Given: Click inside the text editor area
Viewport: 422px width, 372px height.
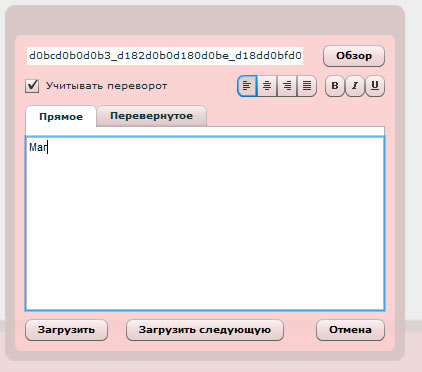Looking at the screenshot, I should pos(205,223).
